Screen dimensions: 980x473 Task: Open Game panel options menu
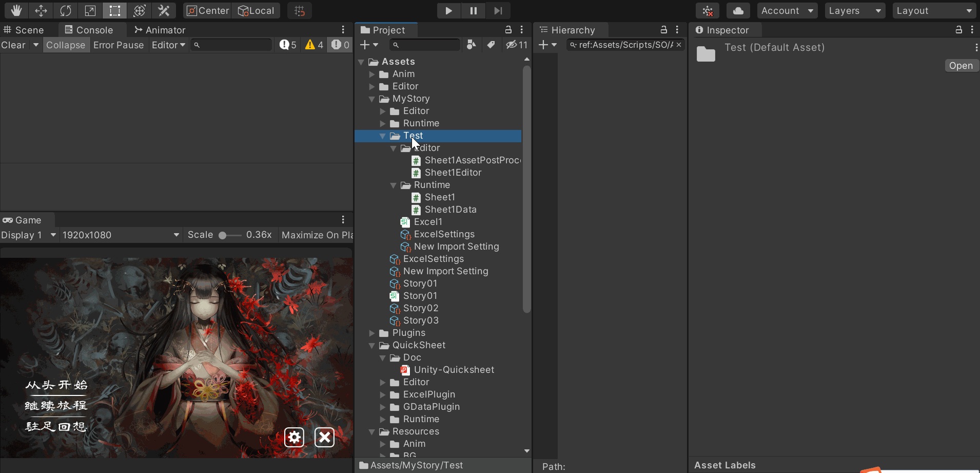coord(343,220)
